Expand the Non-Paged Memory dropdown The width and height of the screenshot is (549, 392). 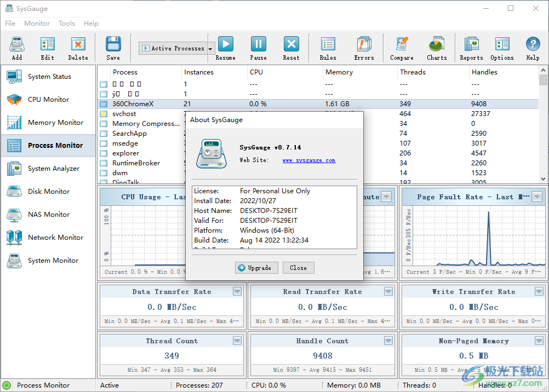click(539, 341)
